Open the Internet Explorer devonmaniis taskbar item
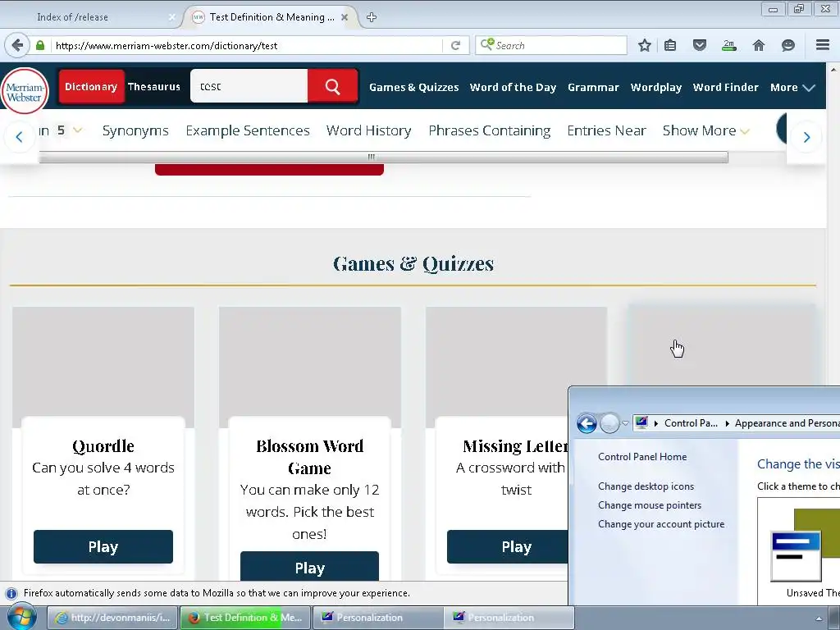 click(x=112, y=618)
